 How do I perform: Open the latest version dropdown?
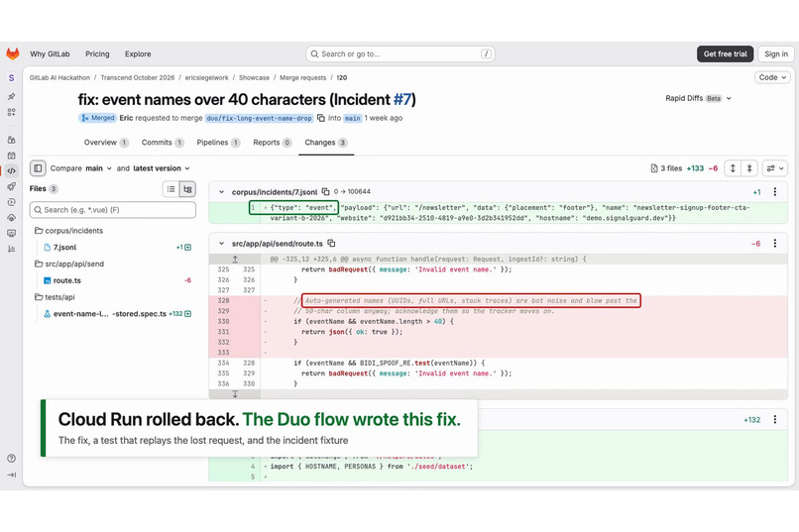[x=162, y=168]
